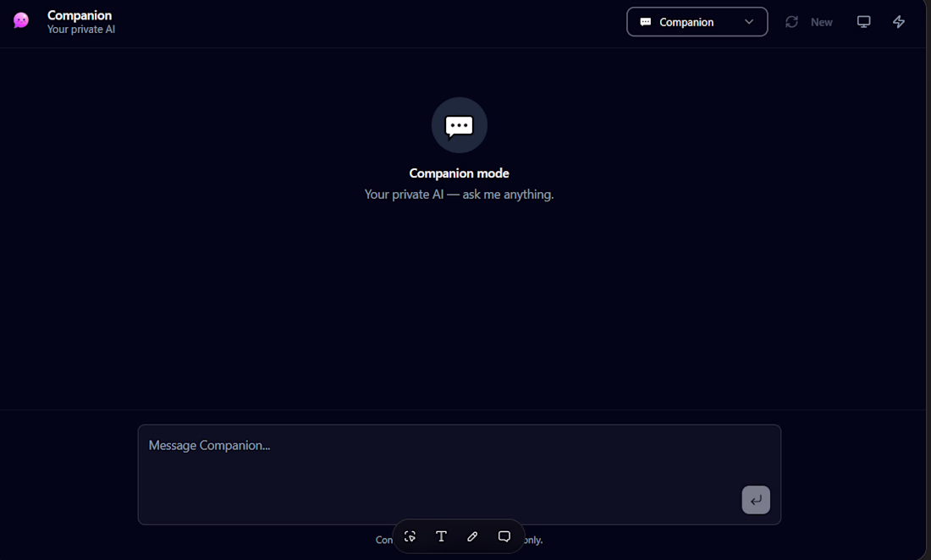Click the send arrow button
The height and width of the screenshot is (560, 931).
755,500
